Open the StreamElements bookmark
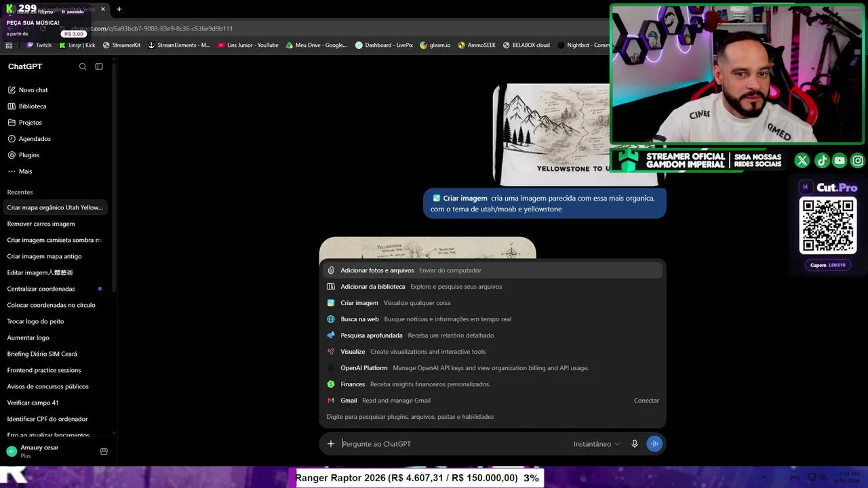Viewport: 868px width, 488px height. click(179, 45)
